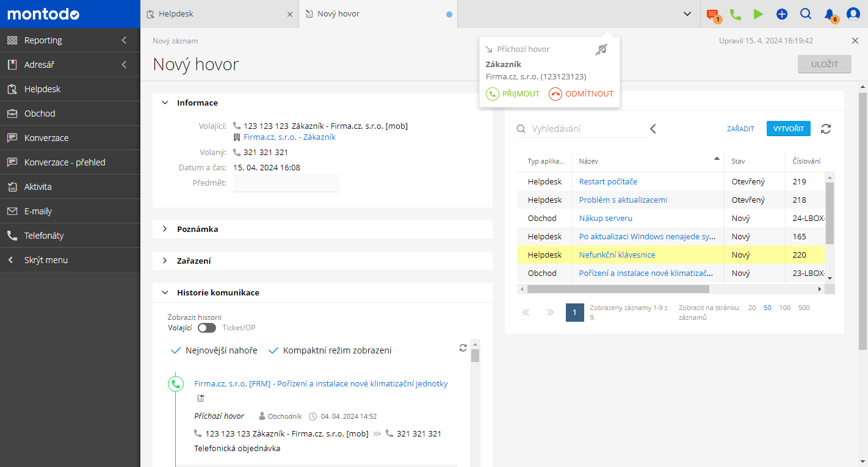
Task: Open the user profile avatar
Action: point(853,14)
